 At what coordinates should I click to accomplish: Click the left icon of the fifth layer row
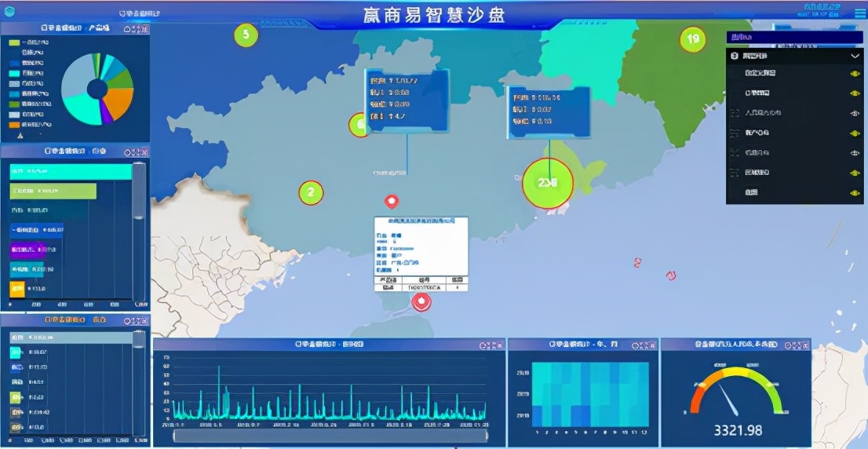coord(735,153)
